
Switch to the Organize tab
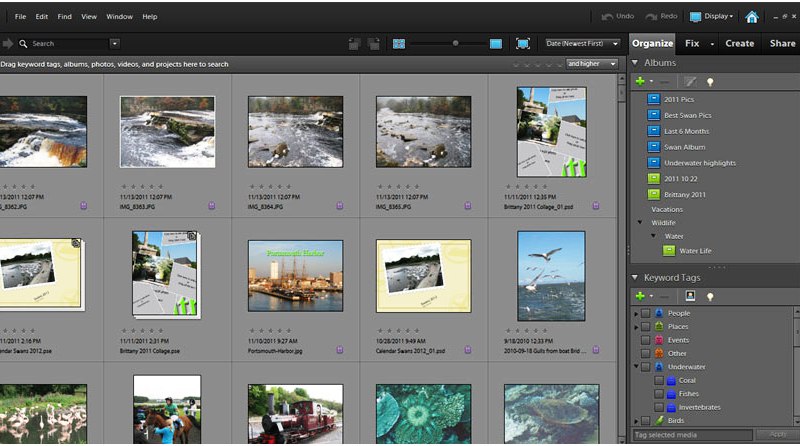(x=652, y=44)
